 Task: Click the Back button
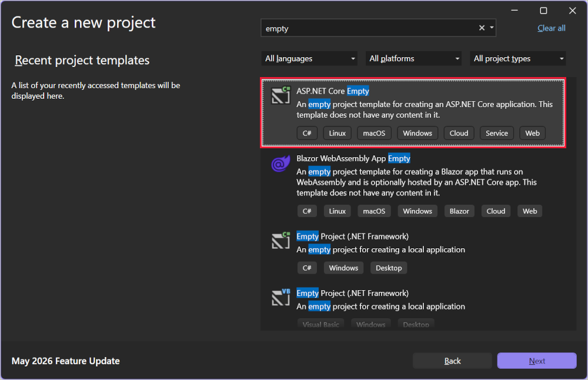click(x=452, y=361)
